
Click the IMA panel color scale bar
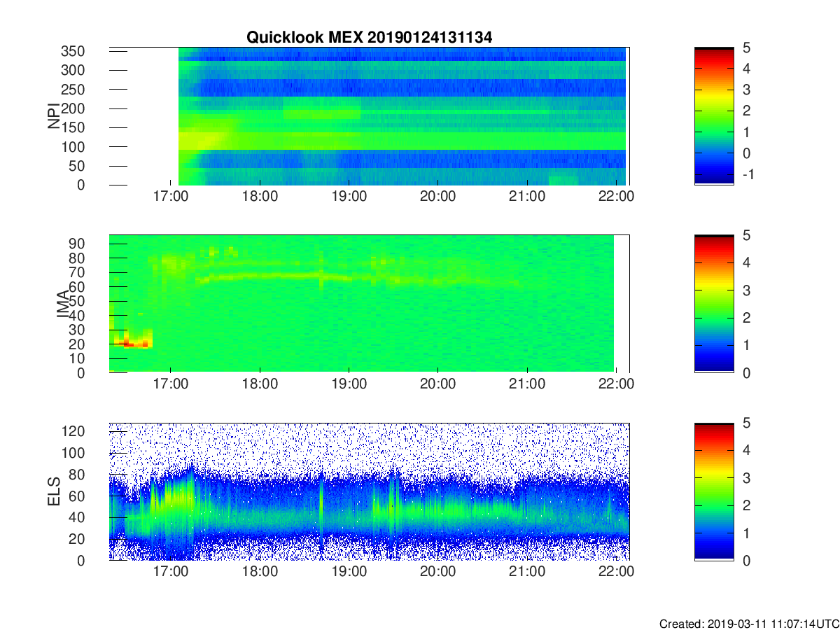pyautogui.click(x=714, y=304)
